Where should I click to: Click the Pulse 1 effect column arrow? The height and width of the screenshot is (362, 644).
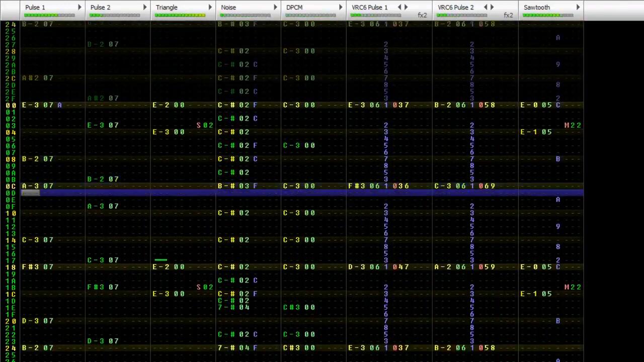[79, 8]
